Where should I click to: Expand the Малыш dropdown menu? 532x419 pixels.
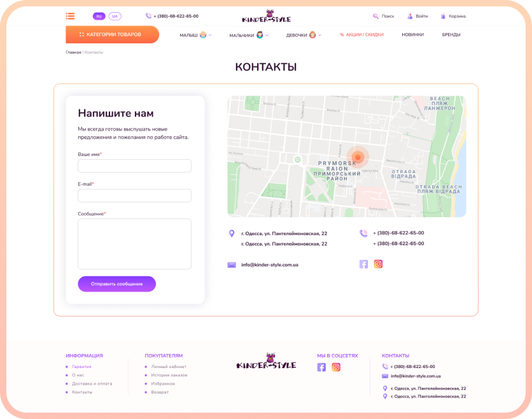[195, 34]
